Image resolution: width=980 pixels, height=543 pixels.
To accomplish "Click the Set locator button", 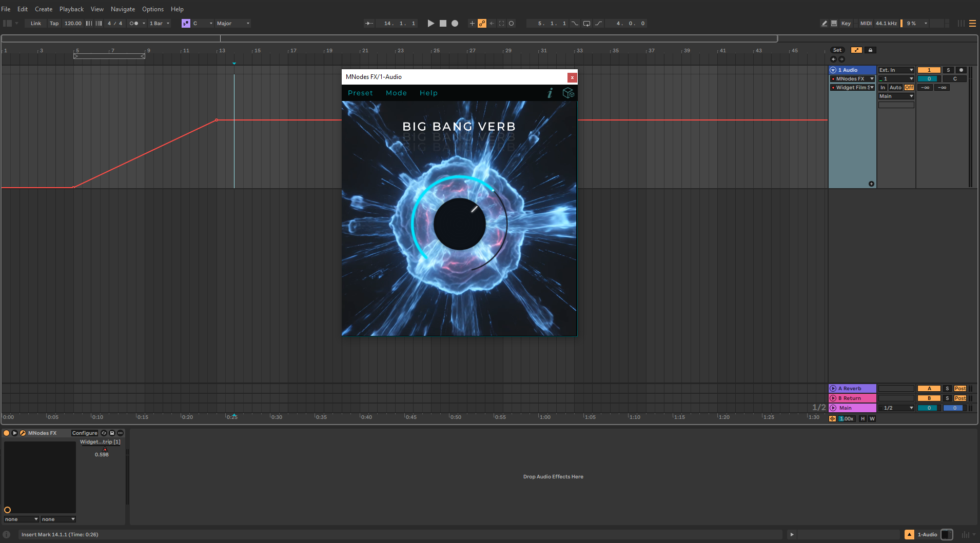I will pyautogui.click(x=837, y=50).
